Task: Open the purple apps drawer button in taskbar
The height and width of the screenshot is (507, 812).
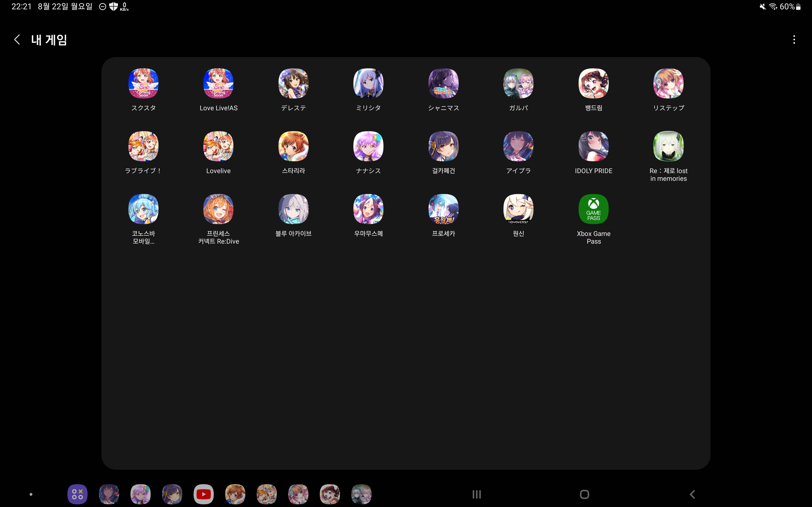Action: coord(77,494)
